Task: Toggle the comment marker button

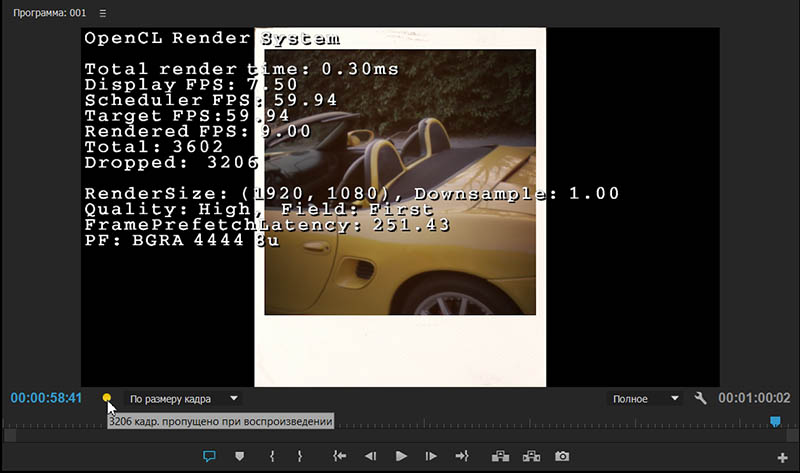Action: coord(209,456)
